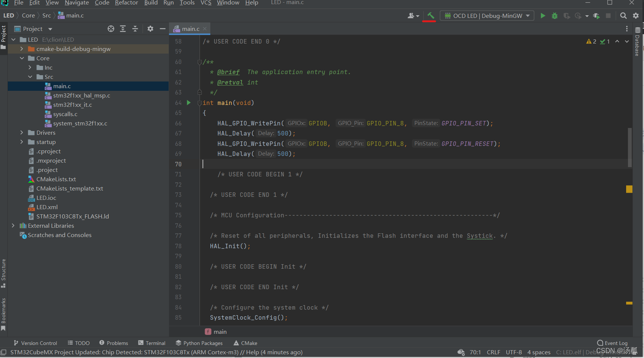This screenshot has width=644, height=358.
Task: Open Project panel options gear
Action: (x=150, y=29)
